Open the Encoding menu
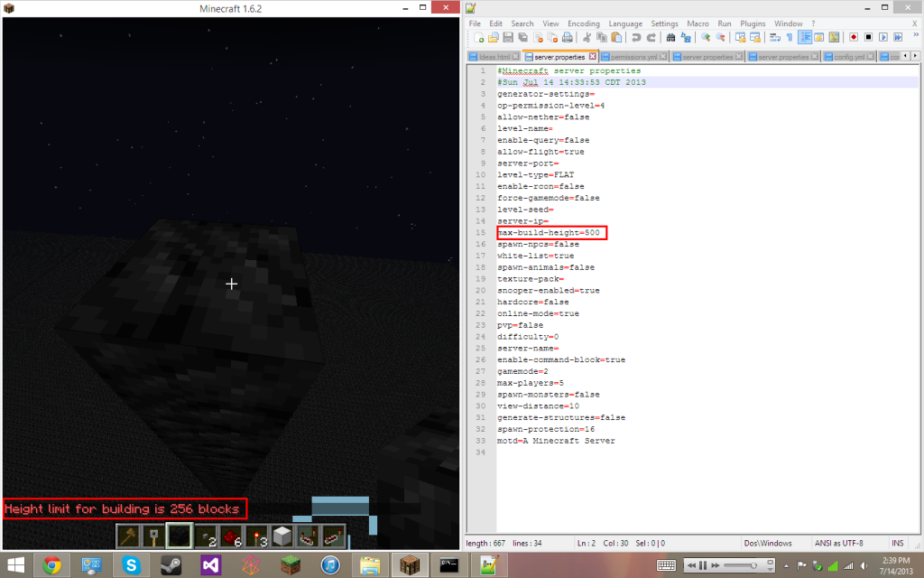Image resolution: width=924 pixels, height=578 pixels. click(x=584, y=23)
